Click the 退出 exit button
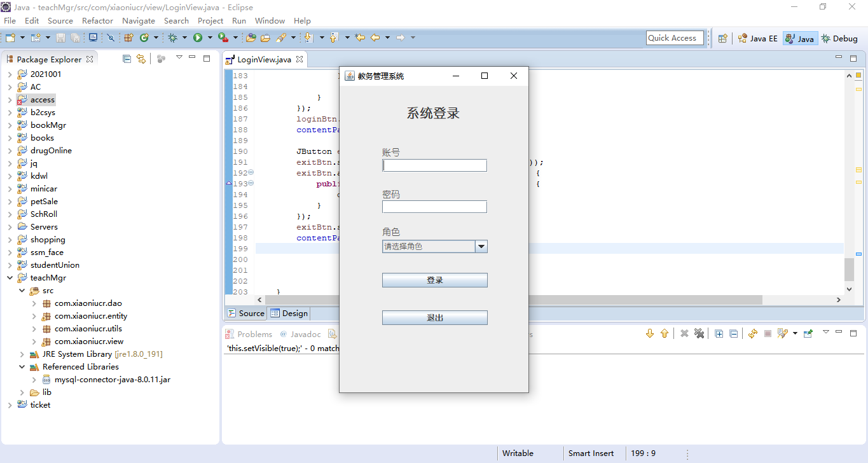This screenshot has width=868, height=463. pos(434,318)
